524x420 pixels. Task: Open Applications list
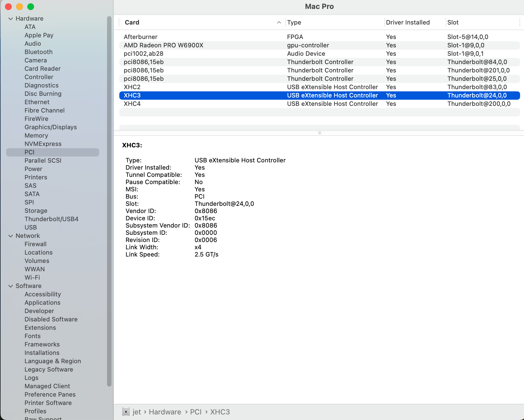tap(42, 303)
